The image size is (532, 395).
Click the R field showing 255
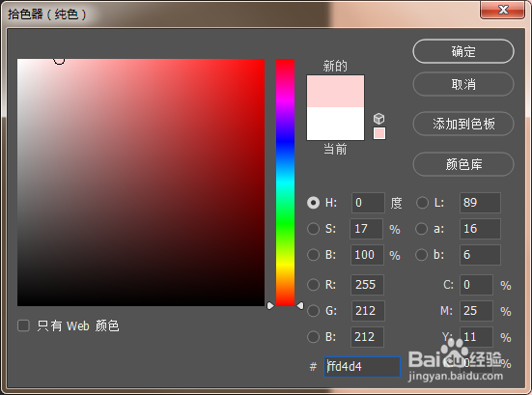pos(367,284)
